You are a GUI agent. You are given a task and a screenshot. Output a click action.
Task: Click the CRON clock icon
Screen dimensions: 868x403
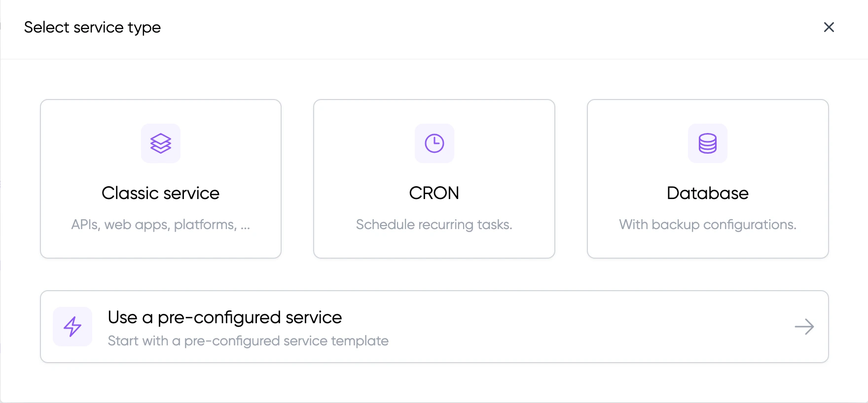click(x=434, y=143)
